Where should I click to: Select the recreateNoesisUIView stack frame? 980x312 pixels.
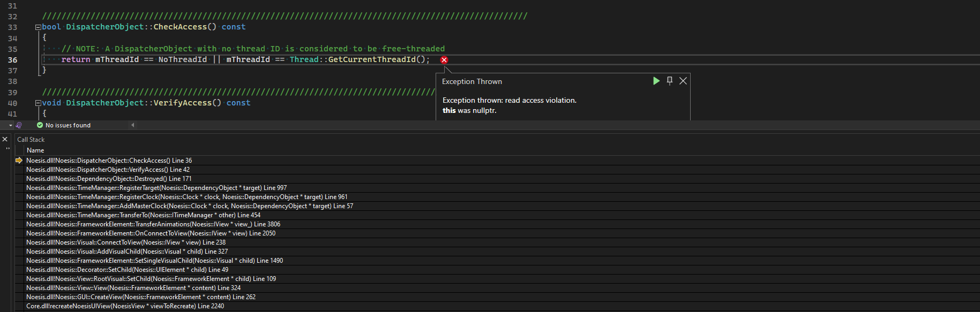coord(125,306)
